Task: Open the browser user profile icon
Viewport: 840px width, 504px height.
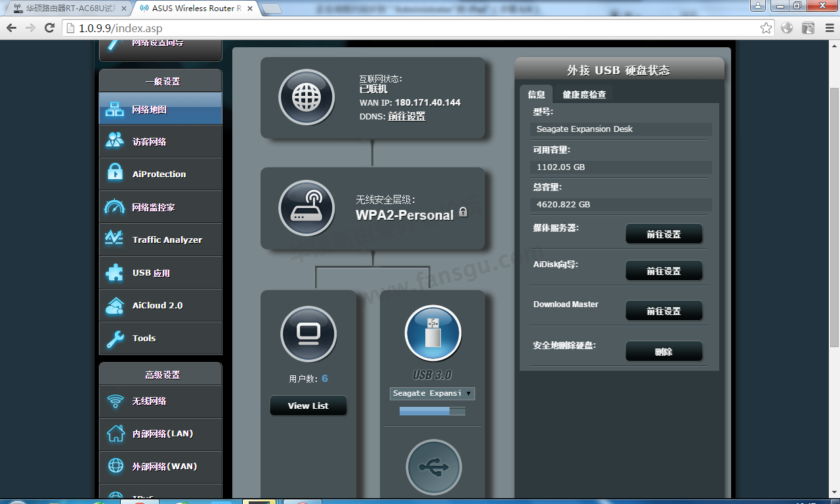Action: 758,5
